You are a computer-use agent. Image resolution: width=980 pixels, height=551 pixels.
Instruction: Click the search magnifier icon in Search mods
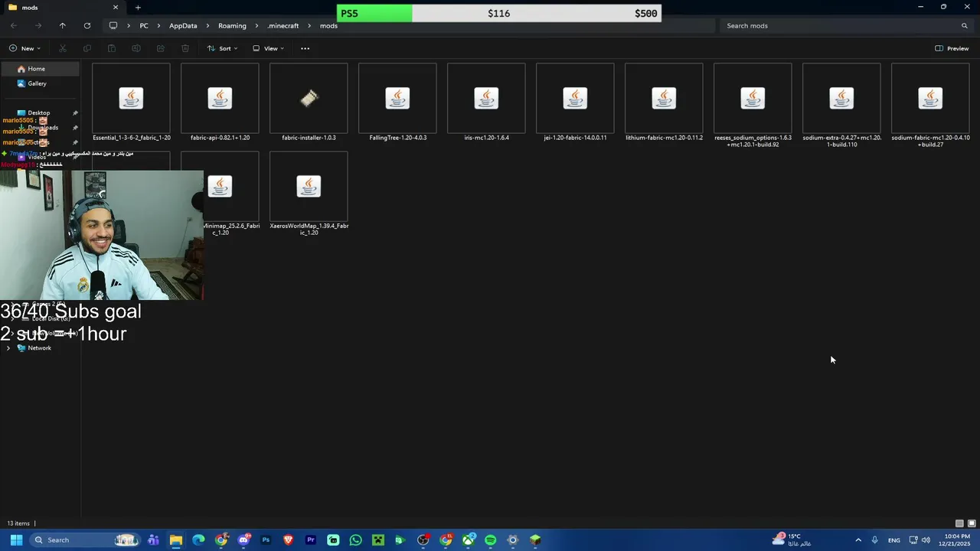(965, 25)
